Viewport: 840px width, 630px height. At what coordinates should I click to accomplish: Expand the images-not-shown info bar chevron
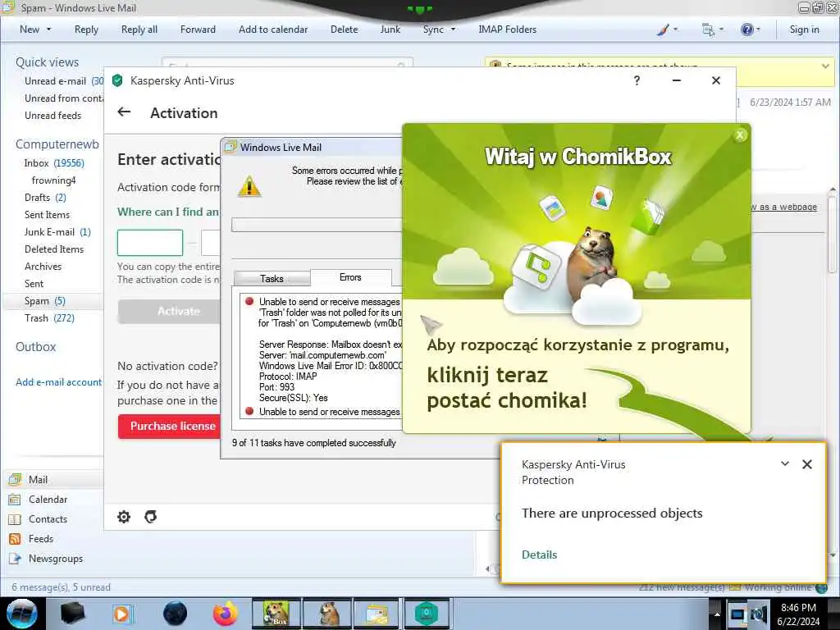tap(825, 66)
